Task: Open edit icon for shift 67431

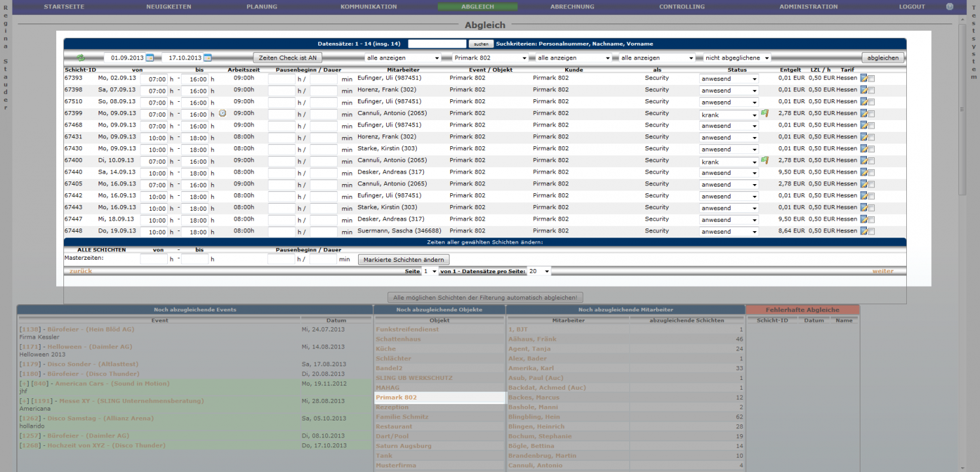Action: 864,137
